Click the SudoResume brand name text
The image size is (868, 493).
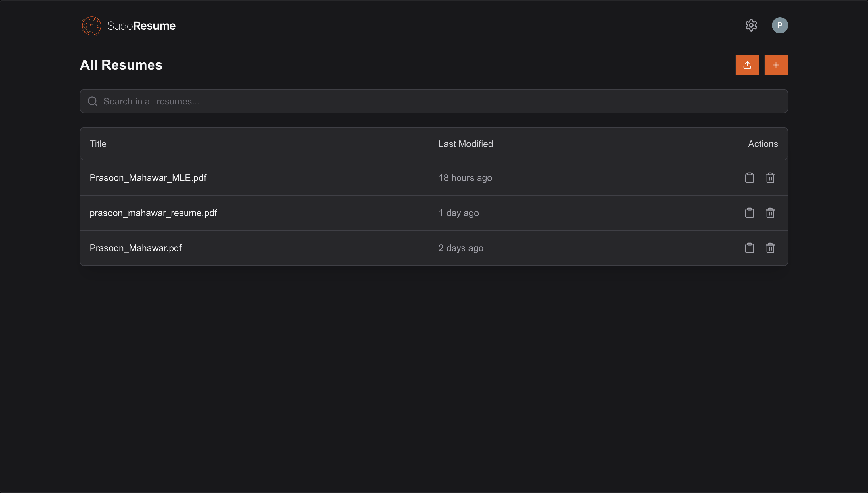pos(141,26)
